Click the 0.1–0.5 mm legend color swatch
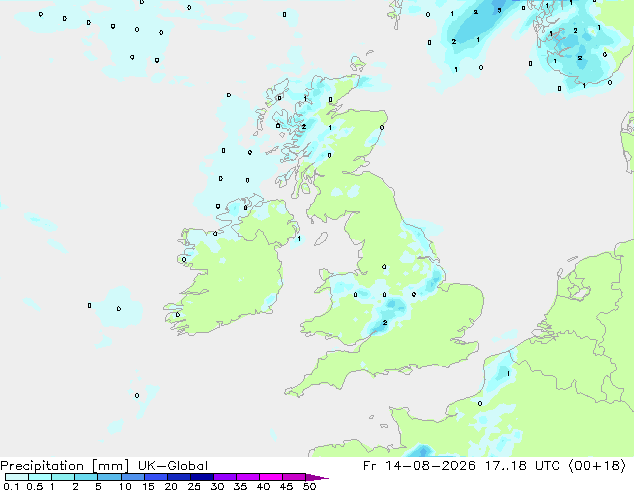The width and height of the screenshot is (634, 490). tap(17, 477)
